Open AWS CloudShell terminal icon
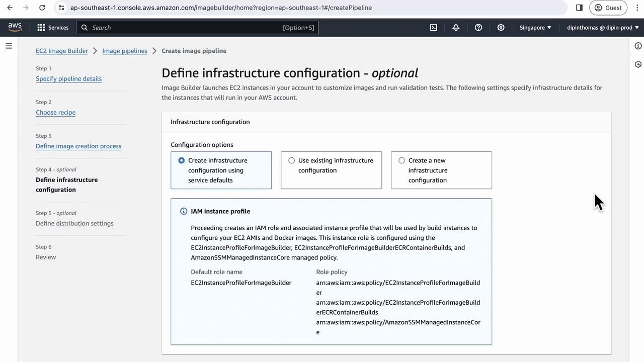644x362 pixels. 433,28
